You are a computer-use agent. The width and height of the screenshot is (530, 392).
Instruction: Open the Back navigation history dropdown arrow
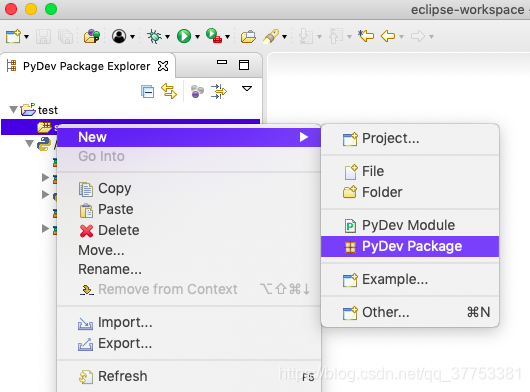[x=402, y=36]
